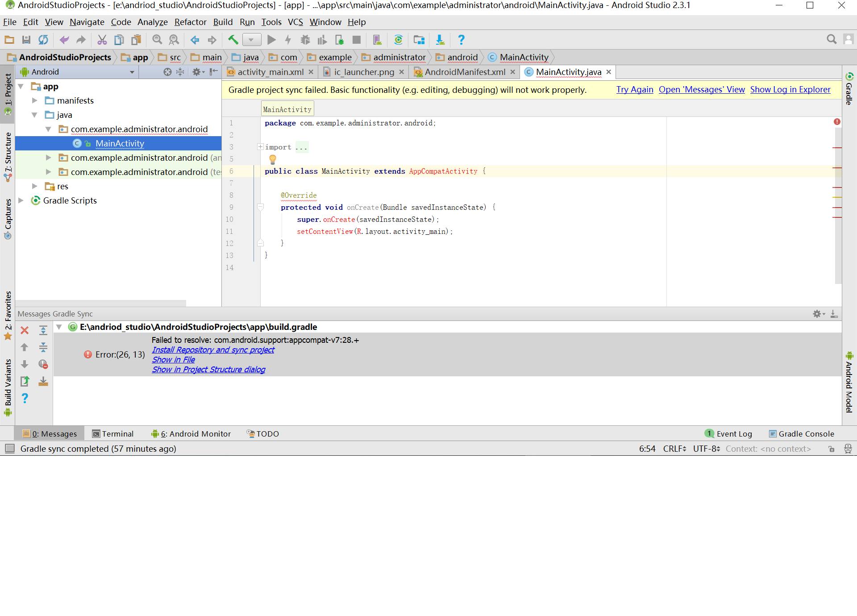Screen dimensions: 857x616
Task: Toggle the Captures tool window button
Action: pos(8,219)
